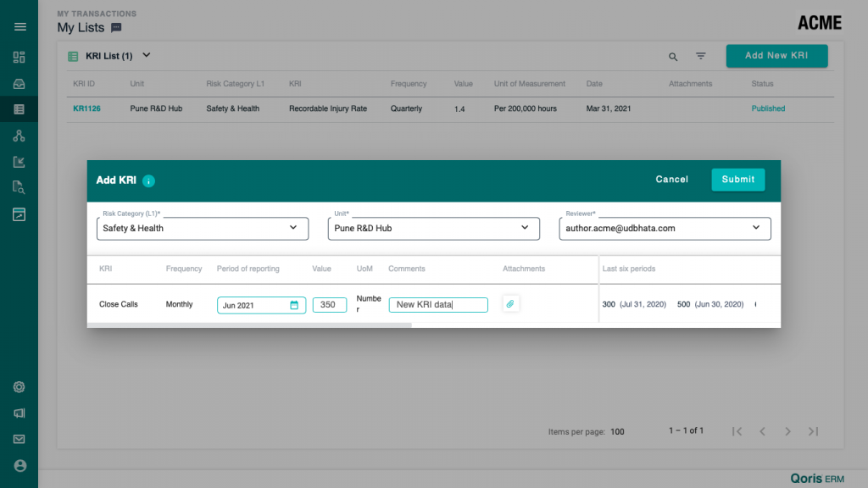
Task: Open the calendar picker for Jun 2021
Action: tap(294, 305)
